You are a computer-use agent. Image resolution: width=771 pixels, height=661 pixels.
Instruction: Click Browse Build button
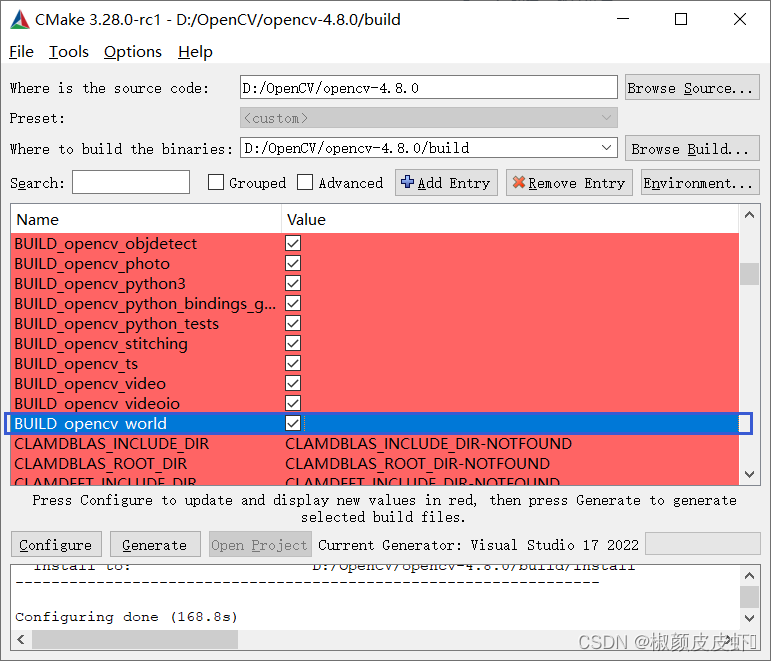[x=692, y=149]
